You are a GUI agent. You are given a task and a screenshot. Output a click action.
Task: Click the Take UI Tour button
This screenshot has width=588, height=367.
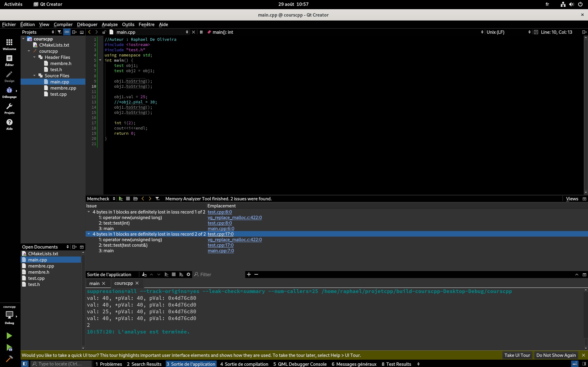tap(517, 355)
